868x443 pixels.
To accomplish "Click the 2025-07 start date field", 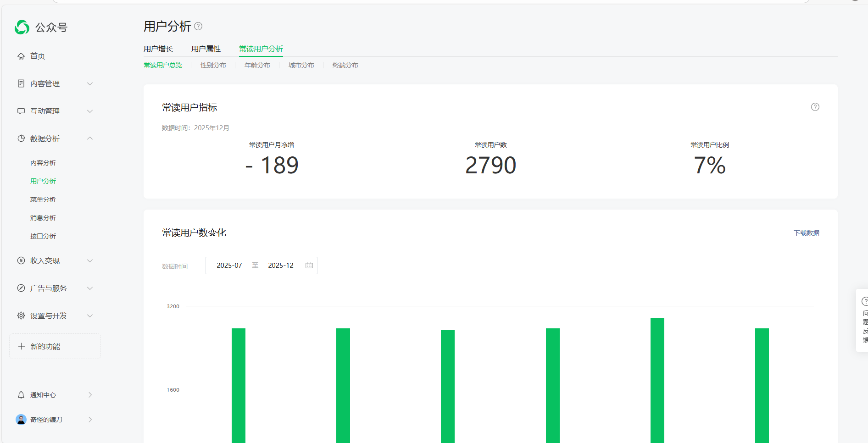I will tap(229, 266).
